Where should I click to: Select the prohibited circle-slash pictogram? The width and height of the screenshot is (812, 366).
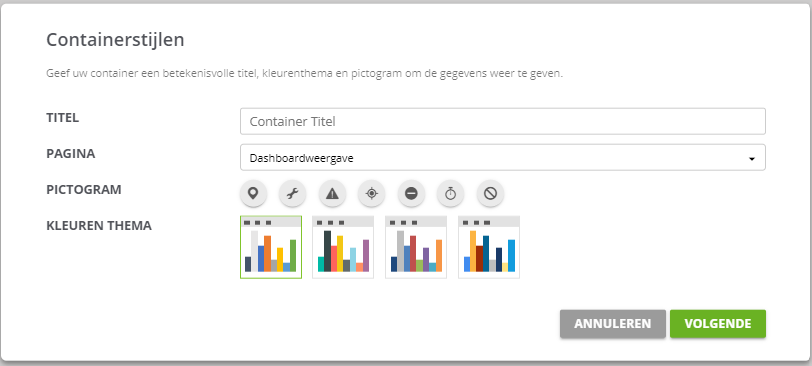point(490,194)
